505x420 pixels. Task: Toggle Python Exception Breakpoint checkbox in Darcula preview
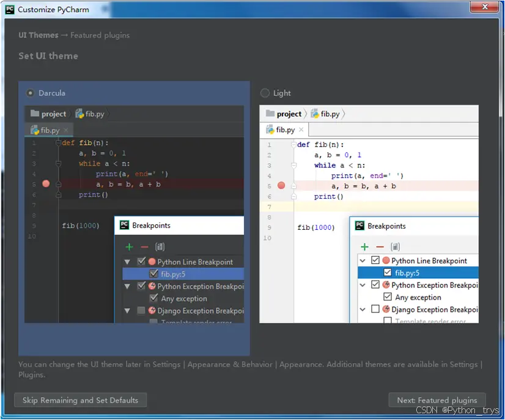click(141, 286)
